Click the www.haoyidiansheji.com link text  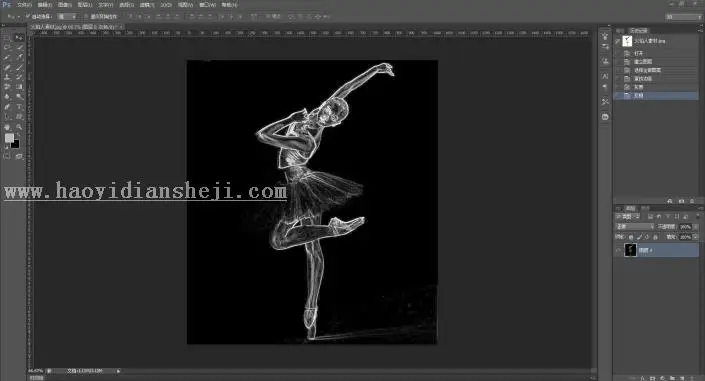pyautogui.click(x=145, y=191)
